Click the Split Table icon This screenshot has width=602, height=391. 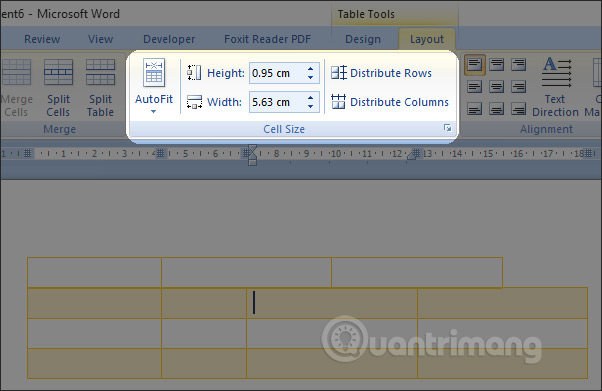[x=100, y=72]
